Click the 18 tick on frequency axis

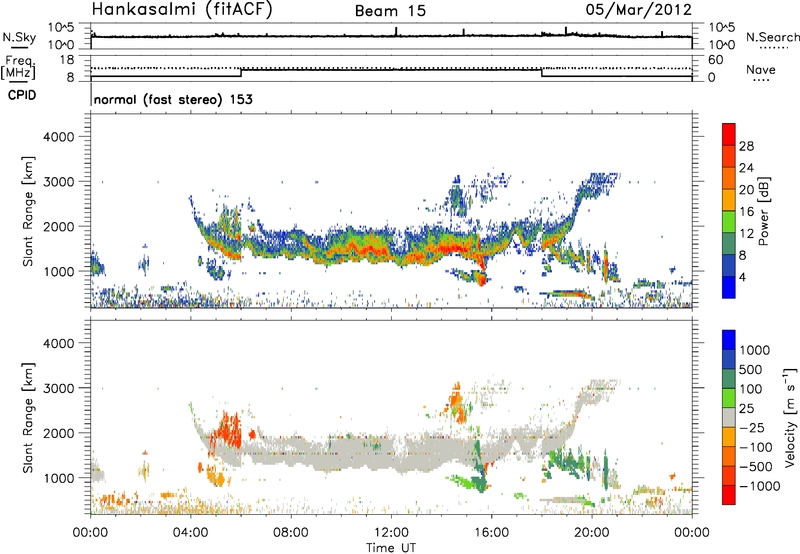point(67,60)
